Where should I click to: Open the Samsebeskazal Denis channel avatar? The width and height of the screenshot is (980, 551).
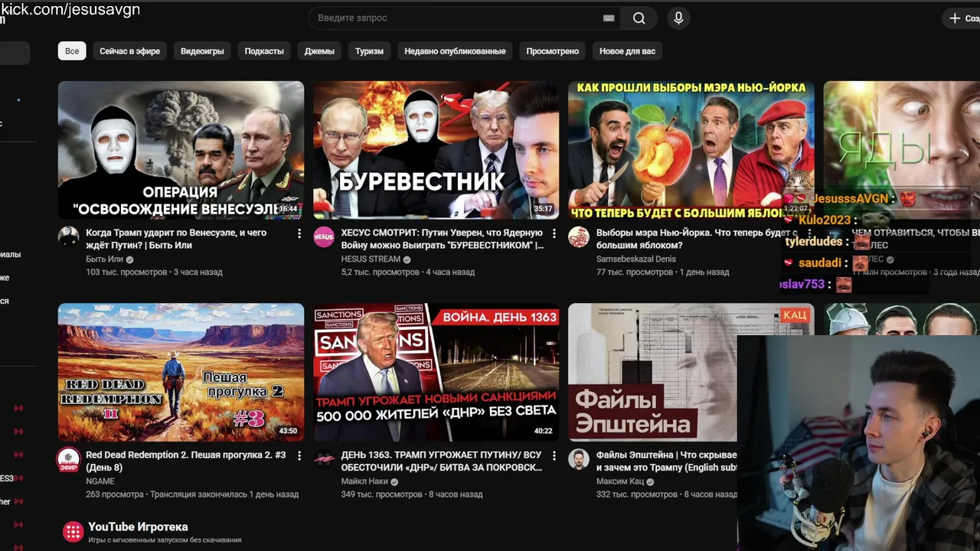[579, 236]
